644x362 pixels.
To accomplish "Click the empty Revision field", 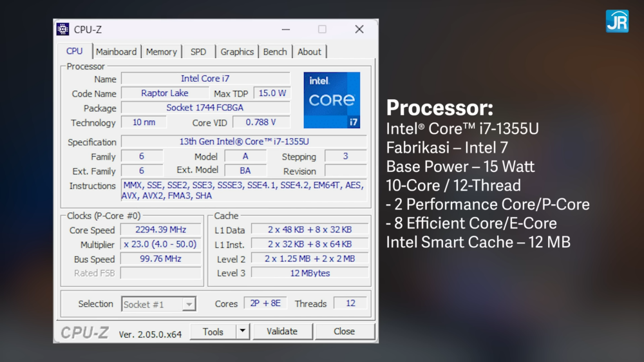I will 345,171.
